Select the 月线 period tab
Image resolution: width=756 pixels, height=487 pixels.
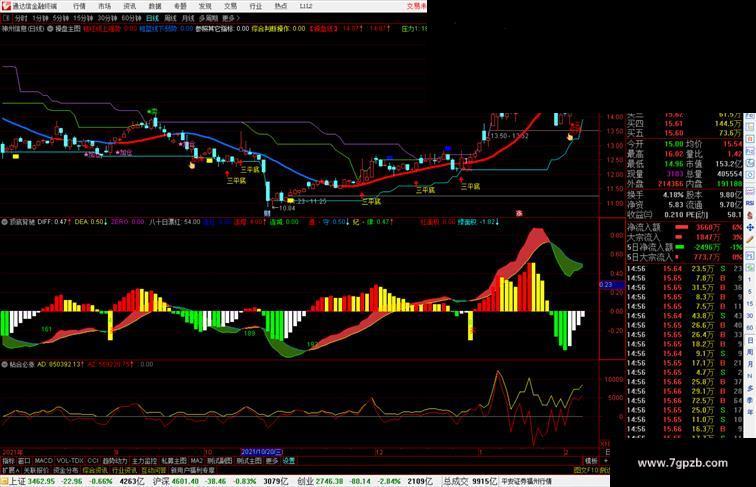click(188, 18)
